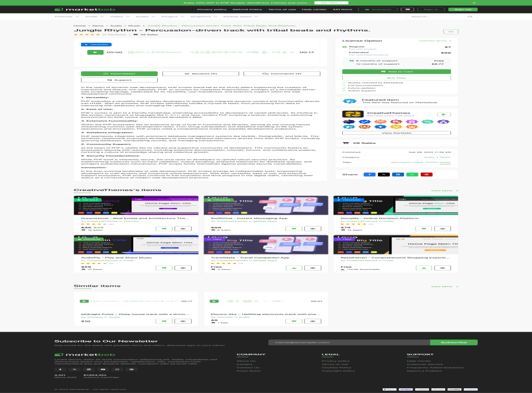Switch to the Reviews tab
The width and height of the screenshot is (532, 393).
204,74
